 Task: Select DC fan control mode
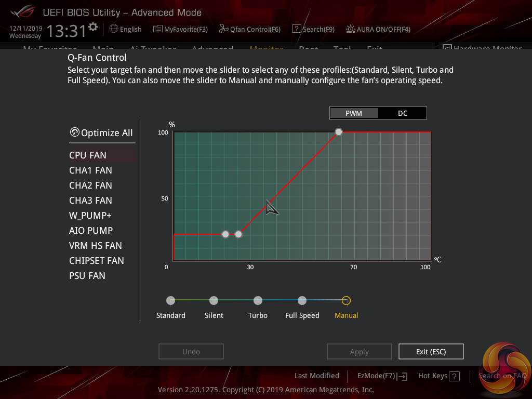pos(403,113)
